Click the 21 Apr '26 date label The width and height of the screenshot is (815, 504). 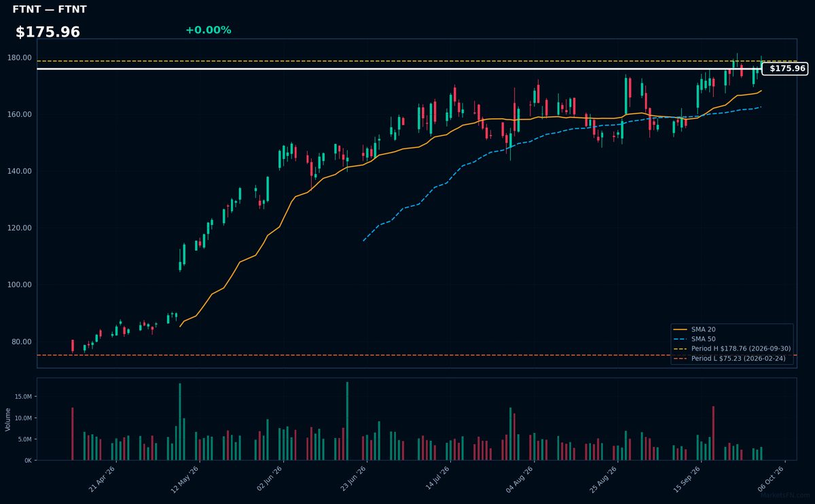[x=102, y=479]
